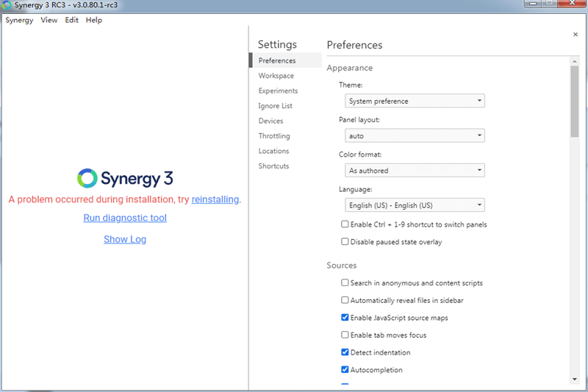Close the Synergy window
The image size is (588, 392).
click(x=572, y=4)
